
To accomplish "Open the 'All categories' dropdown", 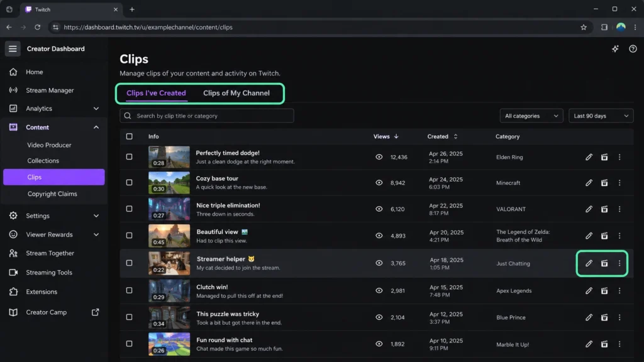I will point(531,116).
